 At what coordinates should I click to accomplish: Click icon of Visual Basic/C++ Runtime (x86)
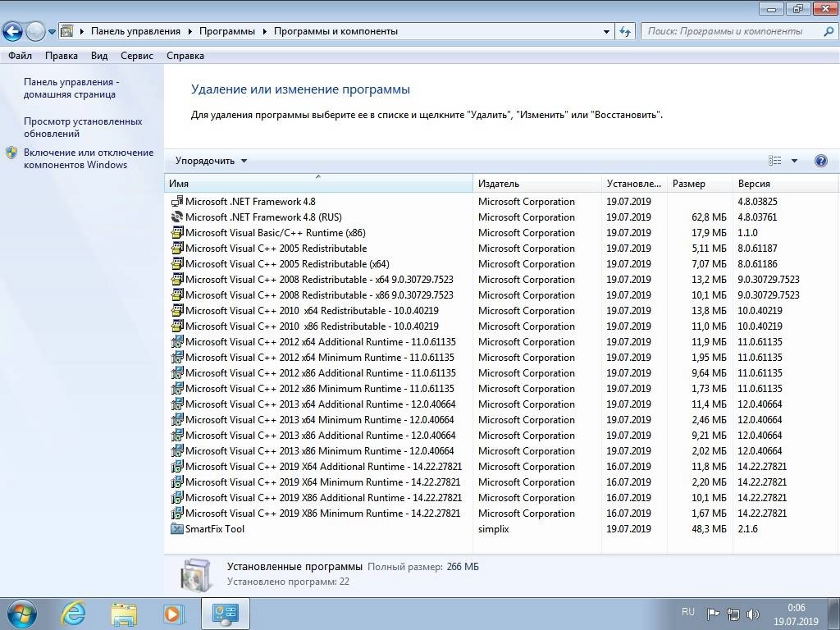[x=177, y=232]
